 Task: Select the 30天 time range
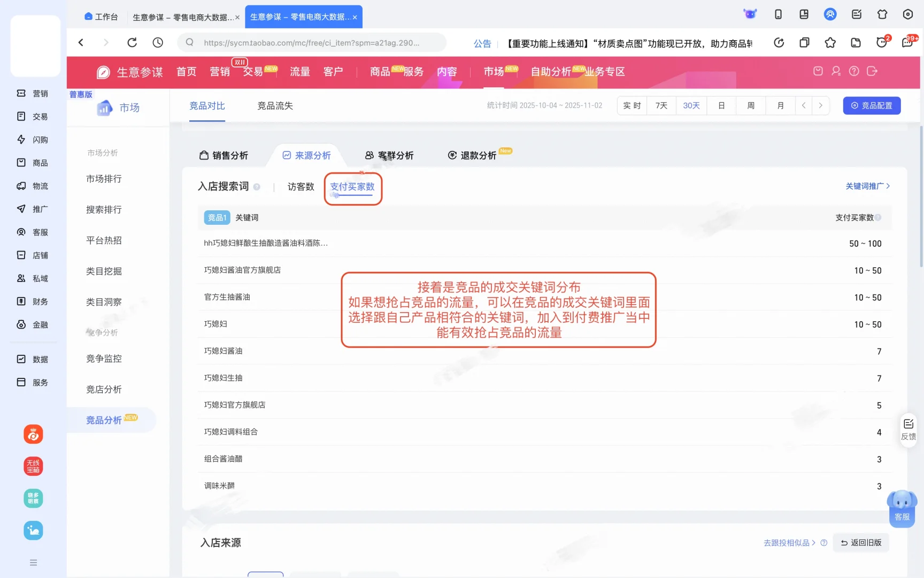[691, 105]
